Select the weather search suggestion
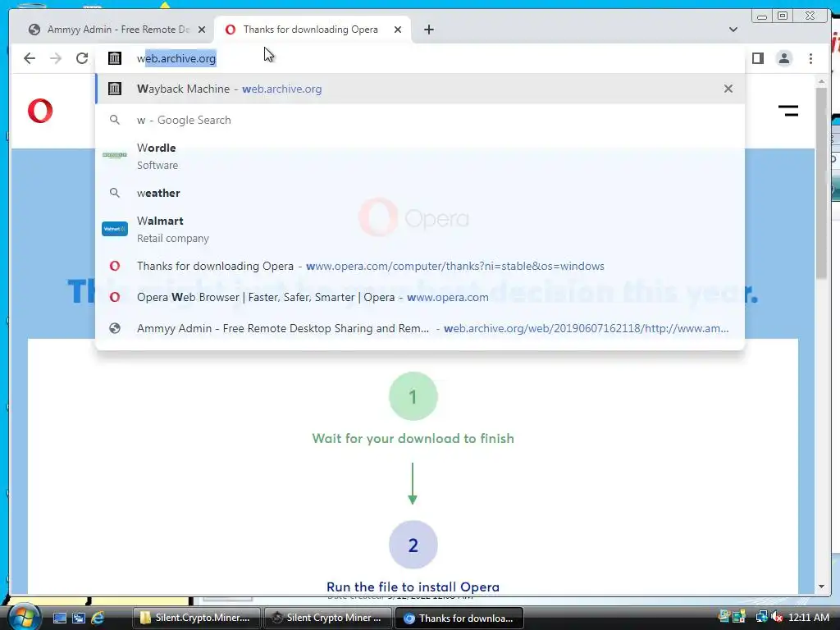Screen dimensions: 840x630 (x=420, y=193)
